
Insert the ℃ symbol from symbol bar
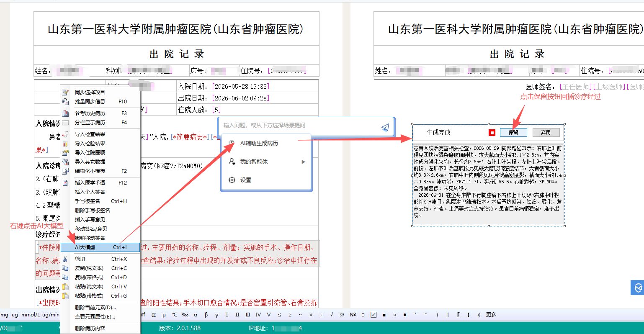pyautogui.click(x=175, y=315)
